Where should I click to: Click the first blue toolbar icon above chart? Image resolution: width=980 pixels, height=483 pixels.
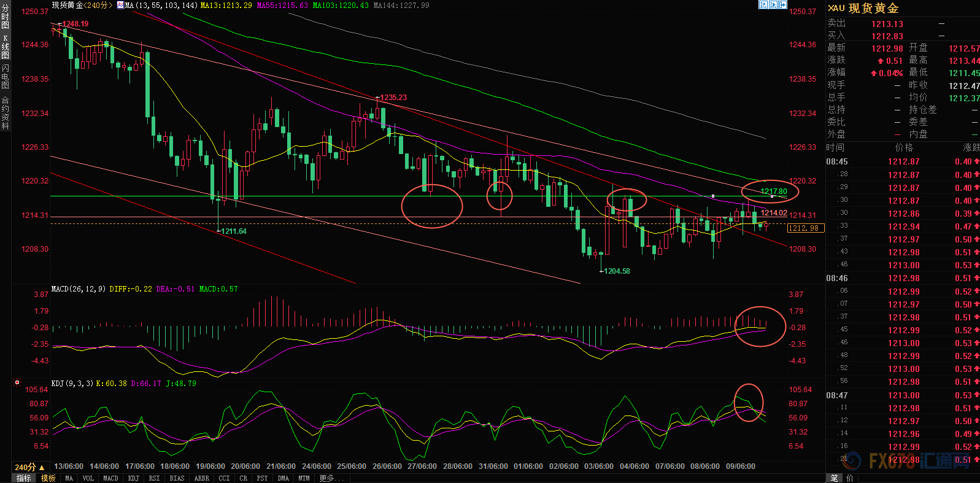[763, 5]
